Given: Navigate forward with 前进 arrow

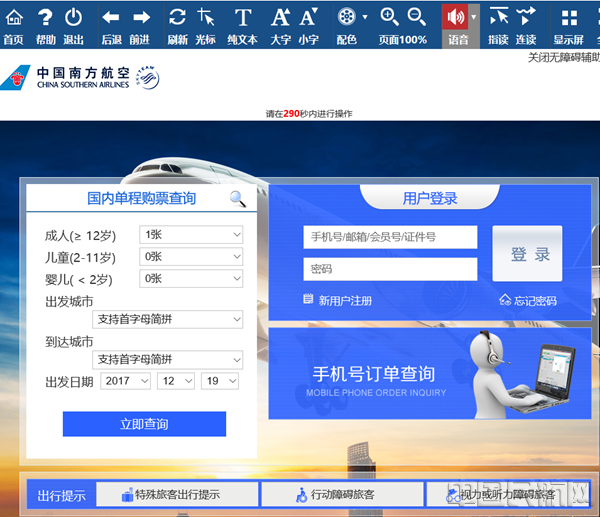Looking at the screenshot, I should [141, 18].
